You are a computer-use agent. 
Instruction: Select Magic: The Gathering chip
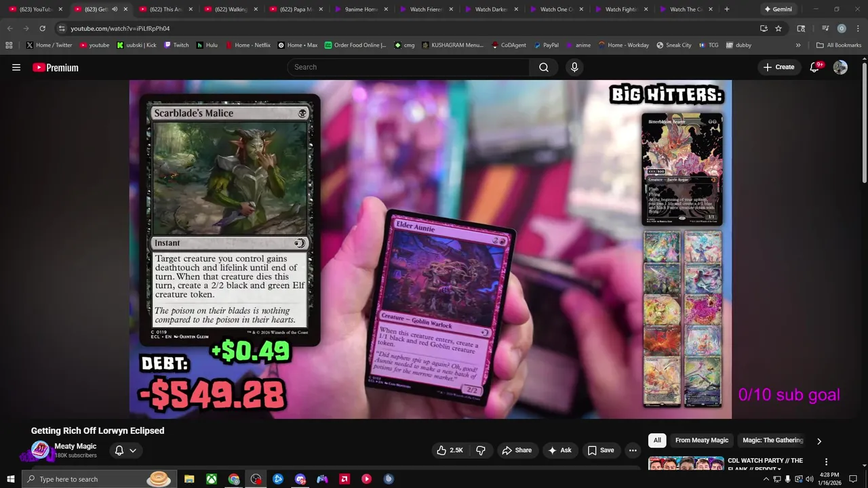point(772,441)
